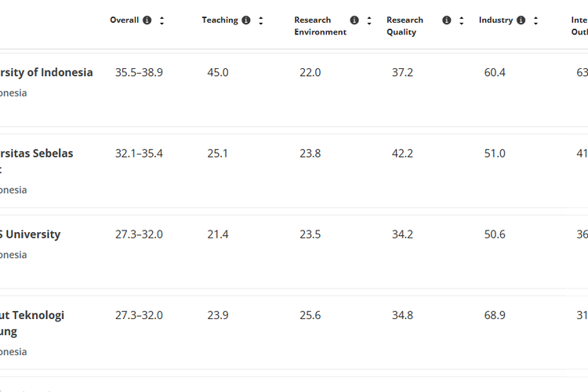This screenshot has width=588, height=392.
Task: Click the Overall column info icon
Action: (x=147, y=20)
